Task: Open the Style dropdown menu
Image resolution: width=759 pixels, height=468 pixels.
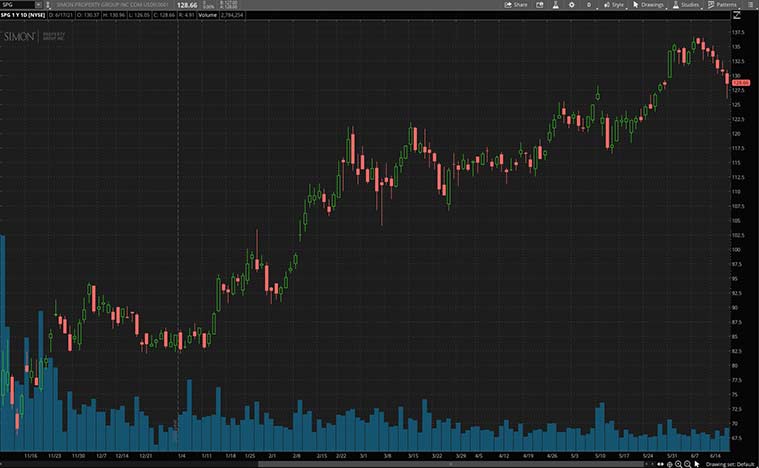Action: pyautogui.click(x=614, y=5)
